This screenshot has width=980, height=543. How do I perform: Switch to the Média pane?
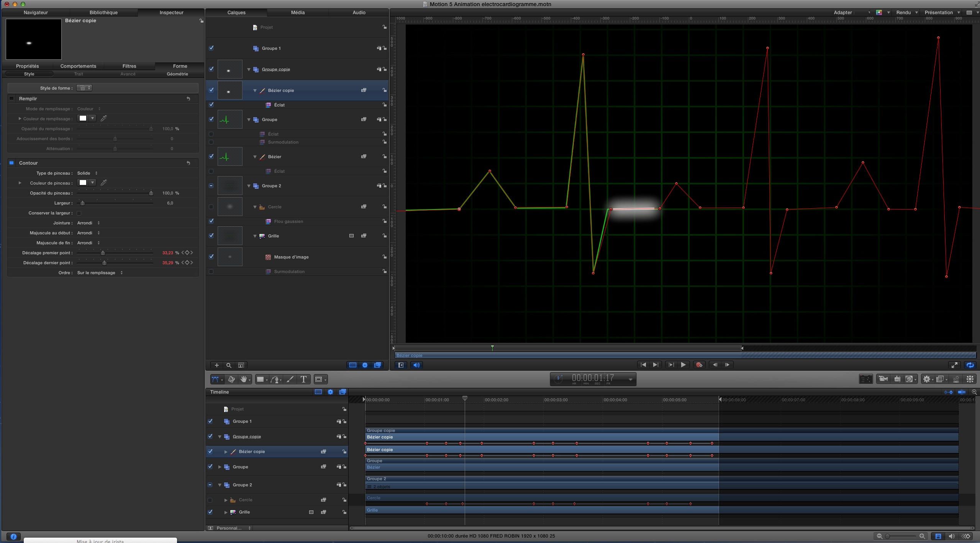coord(298,12)
